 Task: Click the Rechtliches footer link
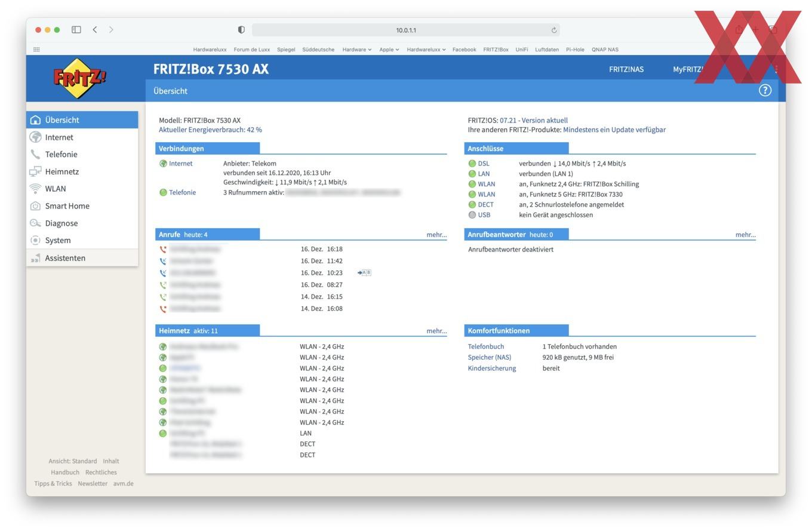pos(101,472)
